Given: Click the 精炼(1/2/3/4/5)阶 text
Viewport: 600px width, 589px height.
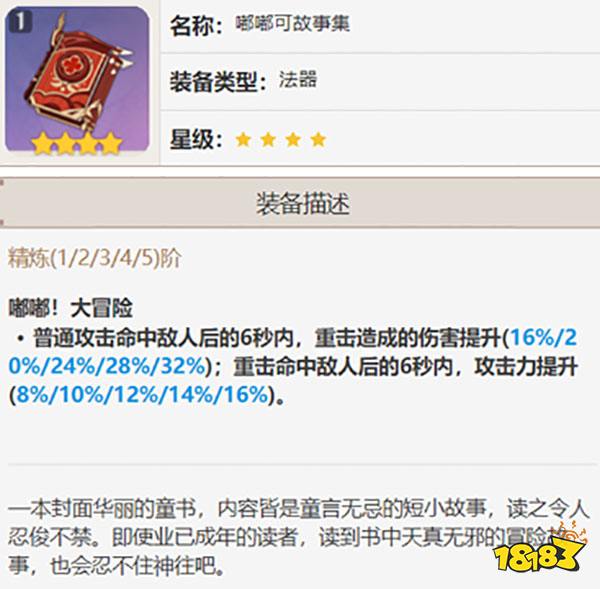Looking at the screenshot, I should pyautogui.click(x=95, y=258).
